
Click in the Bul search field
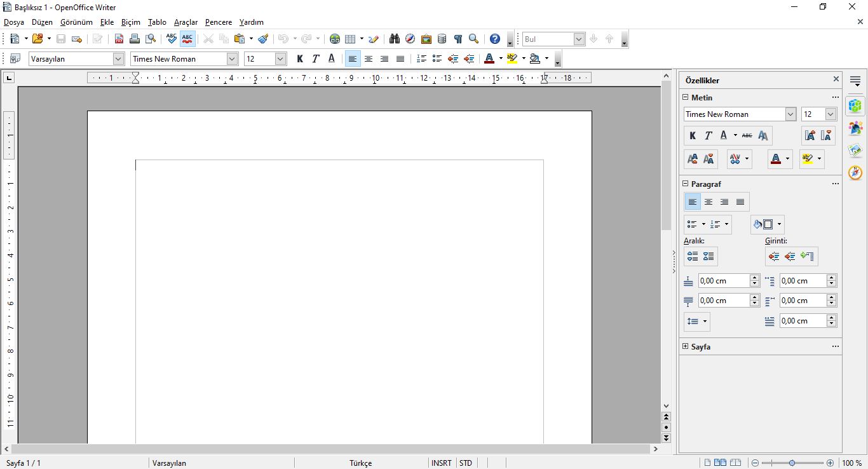[548, 39]
